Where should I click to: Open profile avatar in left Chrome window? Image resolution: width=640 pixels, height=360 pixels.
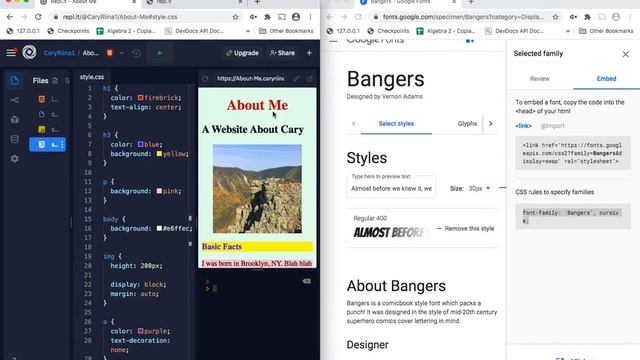(x=296, y=17)
